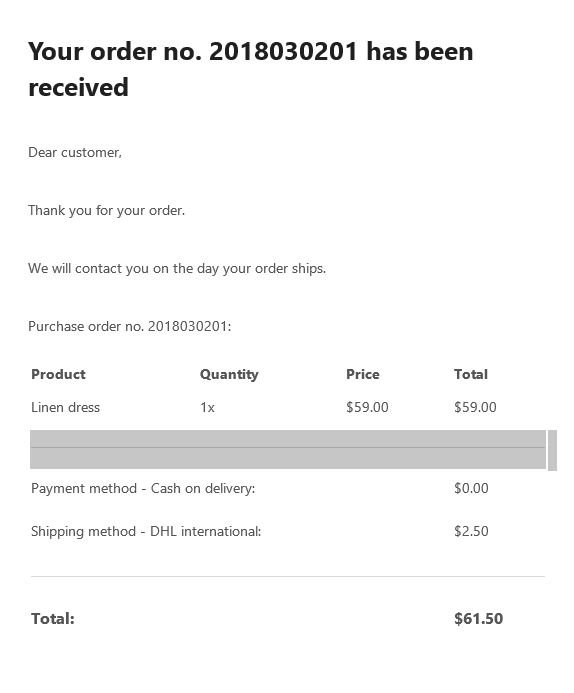The image size is (574, 693).
Task: Click the order ships contact sentence
Action: pyautogui.click(x=177, y=268)
